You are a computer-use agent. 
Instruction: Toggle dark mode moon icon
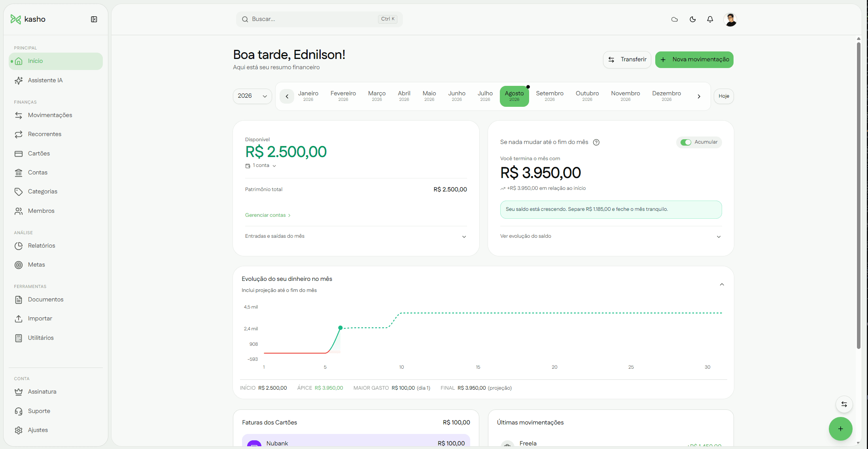click(x=692, y=19)
